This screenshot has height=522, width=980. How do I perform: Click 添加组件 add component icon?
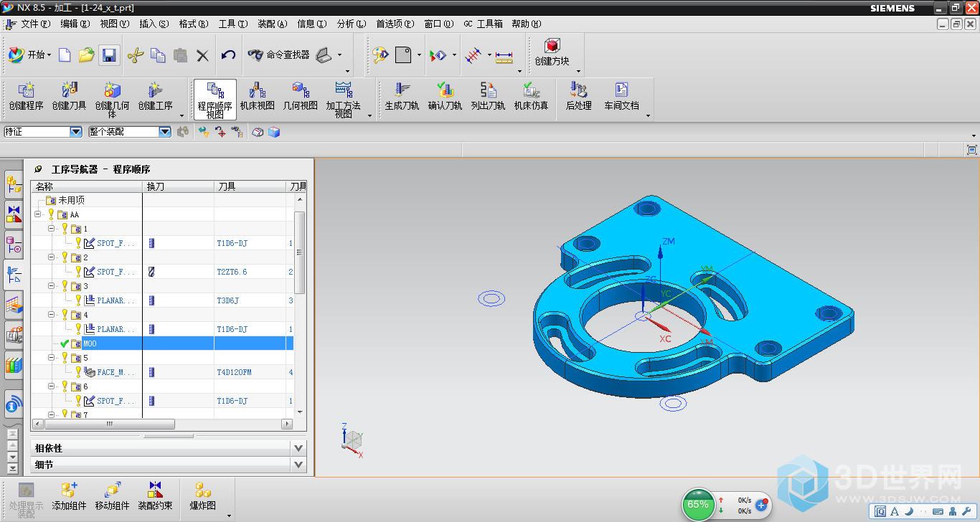tap(70, 496)
